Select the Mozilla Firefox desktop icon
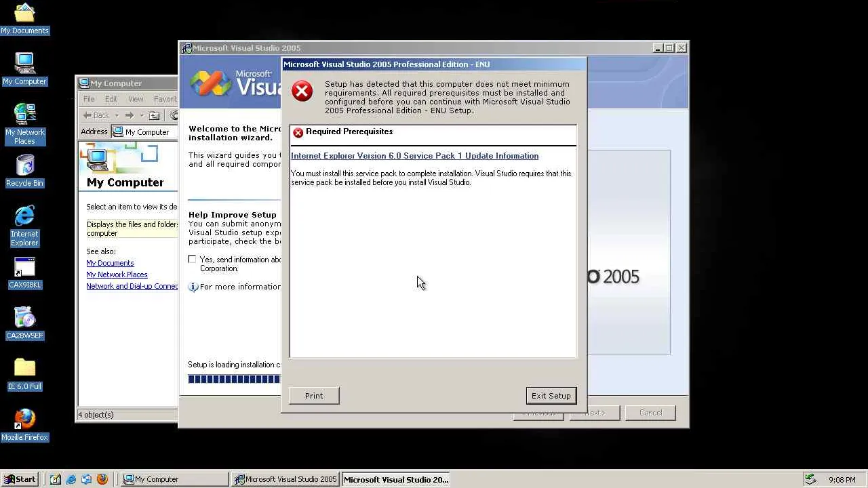Viewport: 868px width, 488px height. pos(24,425)
